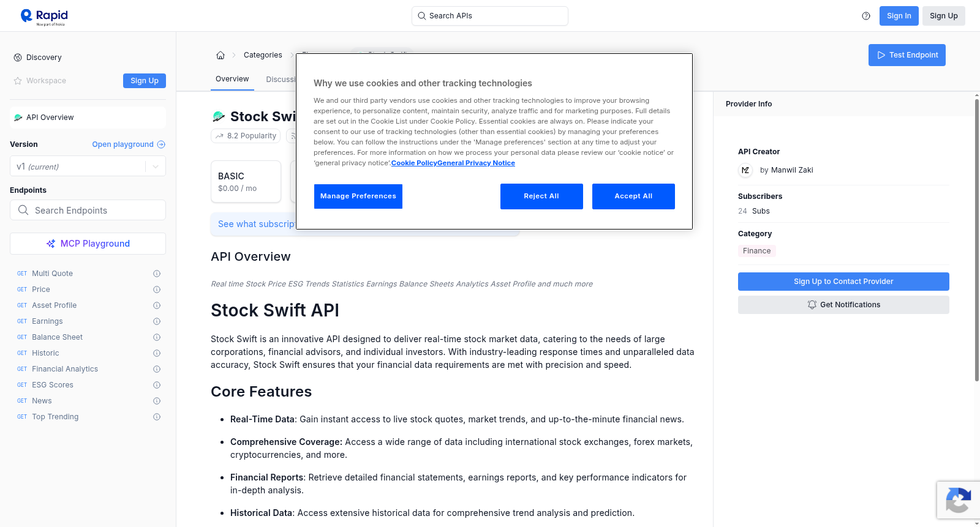Select the ESG Scores endpoint
Viewport: 980px width, 527px height.
(x=53, y=385)
